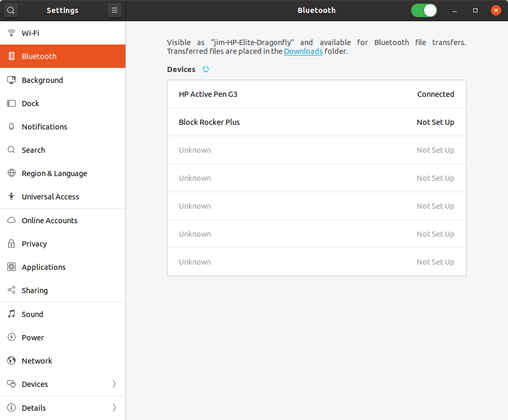Switch to the Online Accounts panel
Image resolution: width=508 pixels, height=420 pixels.
pyautogui.click(x=49, y=221)
